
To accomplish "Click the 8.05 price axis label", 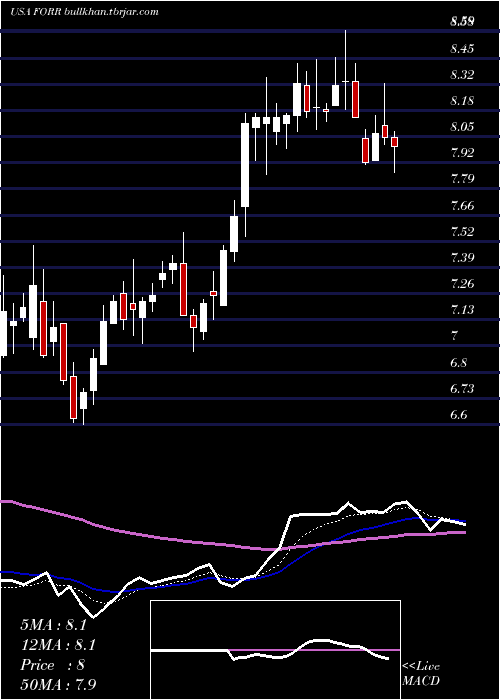I will pyautogui.click(x=462, y=127).
